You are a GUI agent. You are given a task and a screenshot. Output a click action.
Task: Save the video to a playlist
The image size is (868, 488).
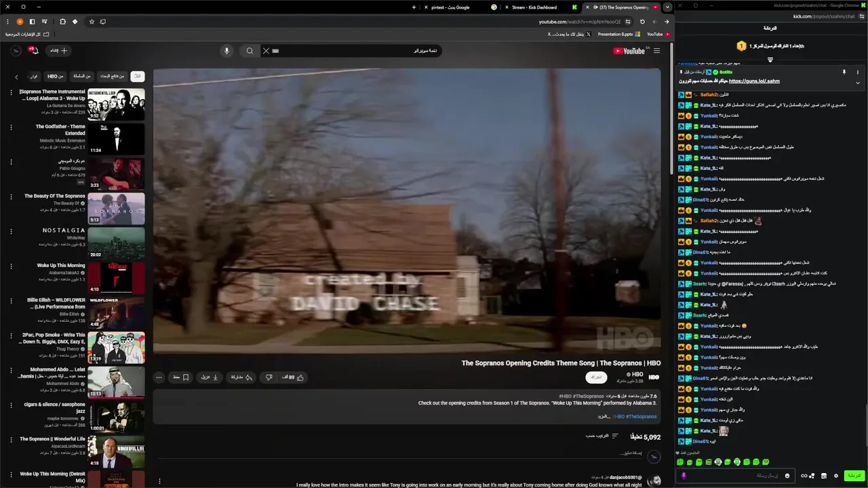(181, 378)
